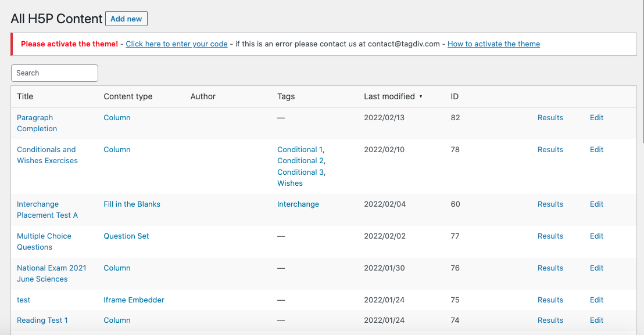
Task: Open Conditionals and Wishes Exercises
Action: 47,155
